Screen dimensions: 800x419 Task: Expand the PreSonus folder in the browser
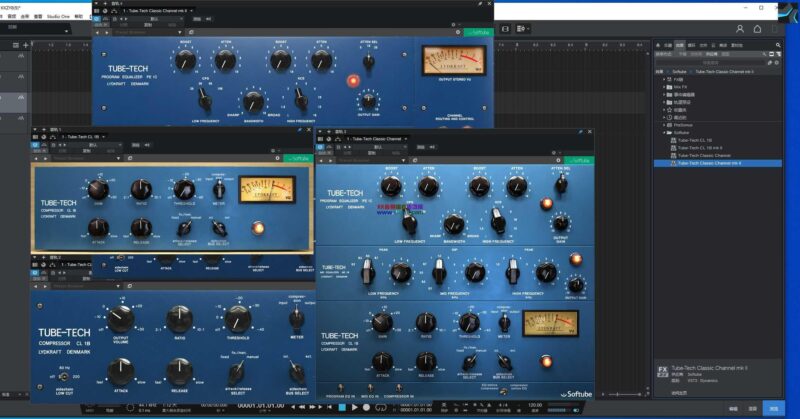(664, 125)
